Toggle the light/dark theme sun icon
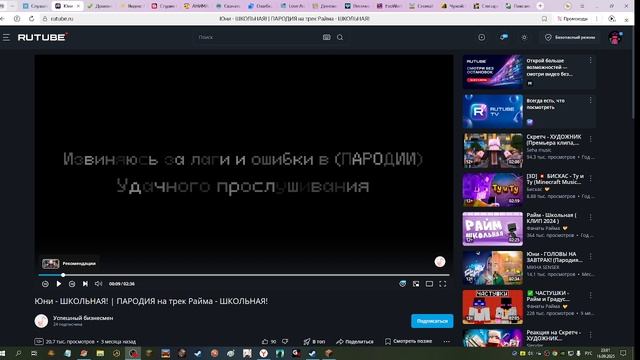 (524, 37)
